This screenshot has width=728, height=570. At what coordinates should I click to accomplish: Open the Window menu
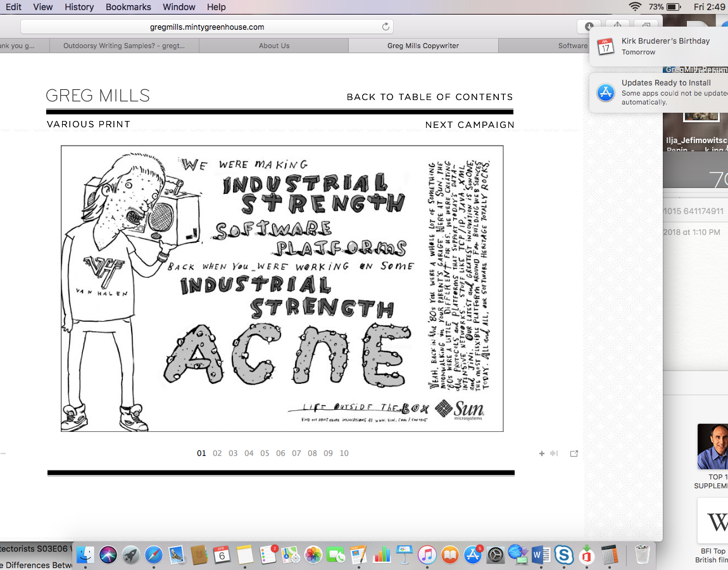pos(179,7)
